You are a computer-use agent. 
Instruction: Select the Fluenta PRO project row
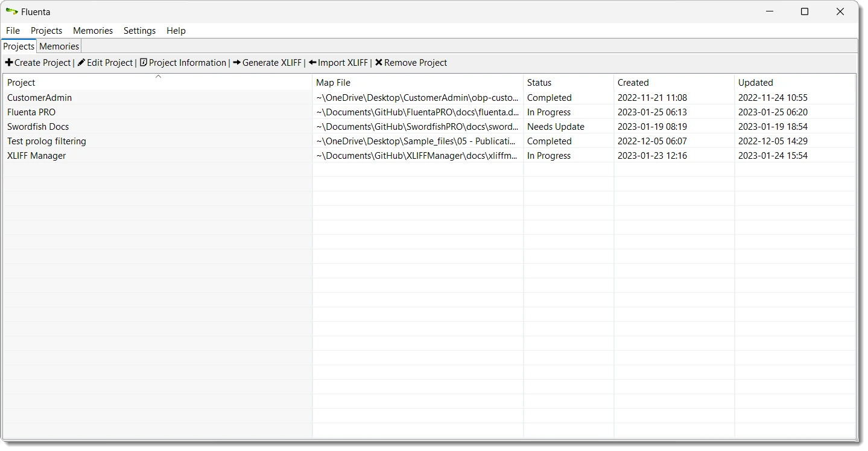[x=429, y=112]
